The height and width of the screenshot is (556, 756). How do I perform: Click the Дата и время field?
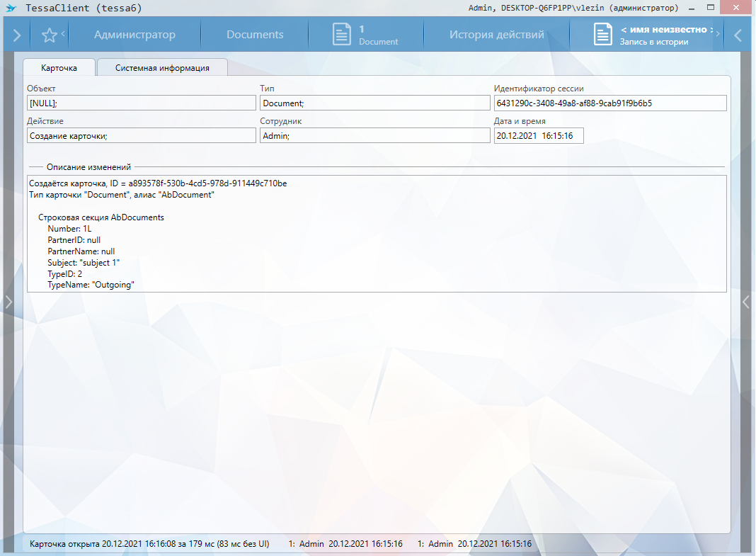tap(538, 135)
